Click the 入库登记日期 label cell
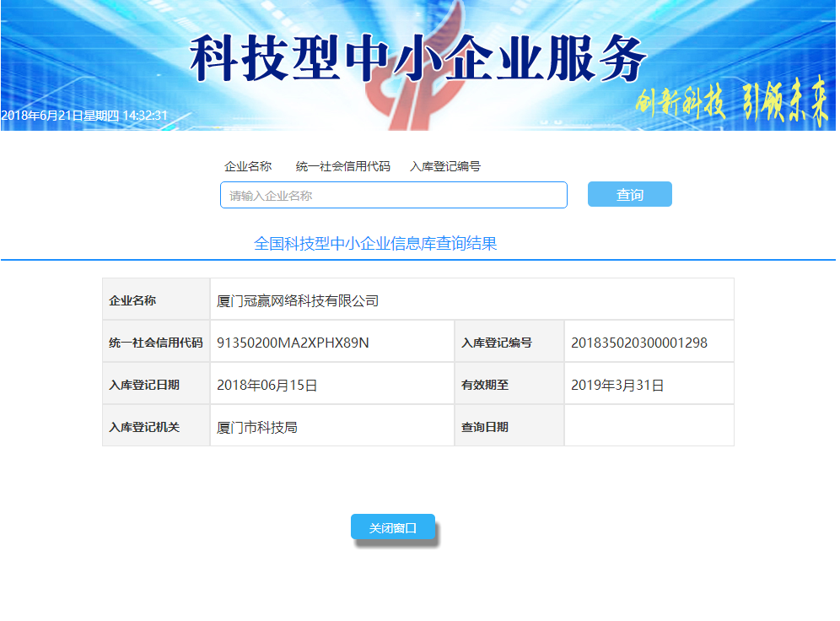The image size is (840, 621). click(156, 384)
